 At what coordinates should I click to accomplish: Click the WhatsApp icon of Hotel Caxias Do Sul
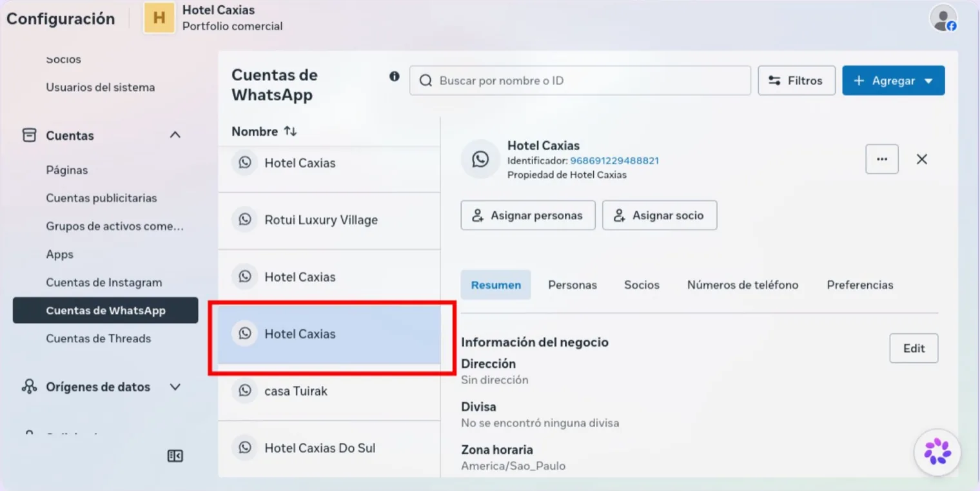coord(245,448)
